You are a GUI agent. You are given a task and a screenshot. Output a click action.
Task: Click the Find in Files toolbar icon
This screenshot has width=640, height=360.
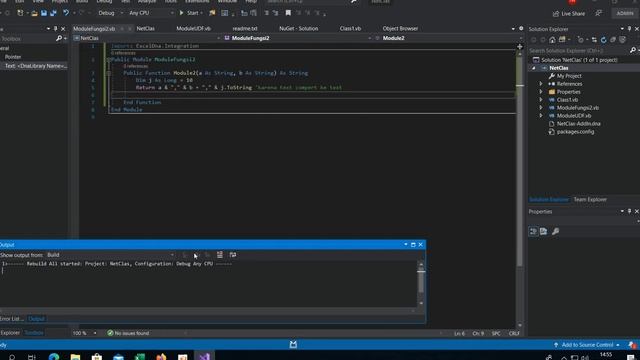[212, 13]
